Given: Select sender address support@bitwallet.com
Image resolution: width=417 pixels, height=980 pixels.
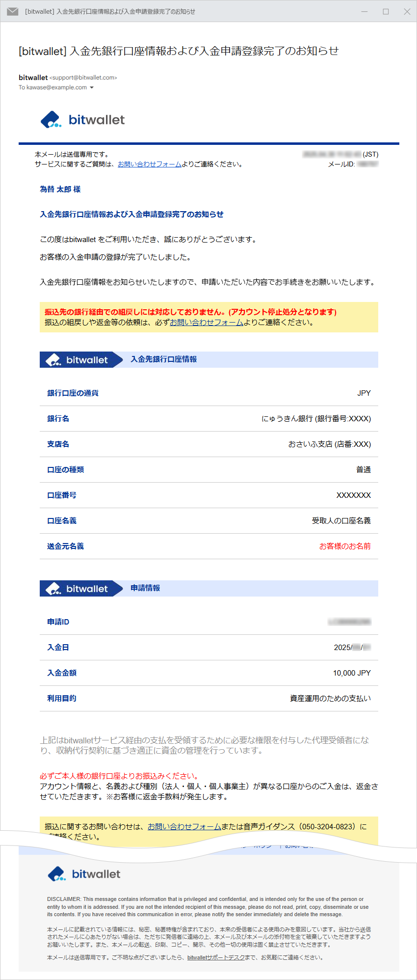Looking at the screenshot, I should tap(83, 78).
